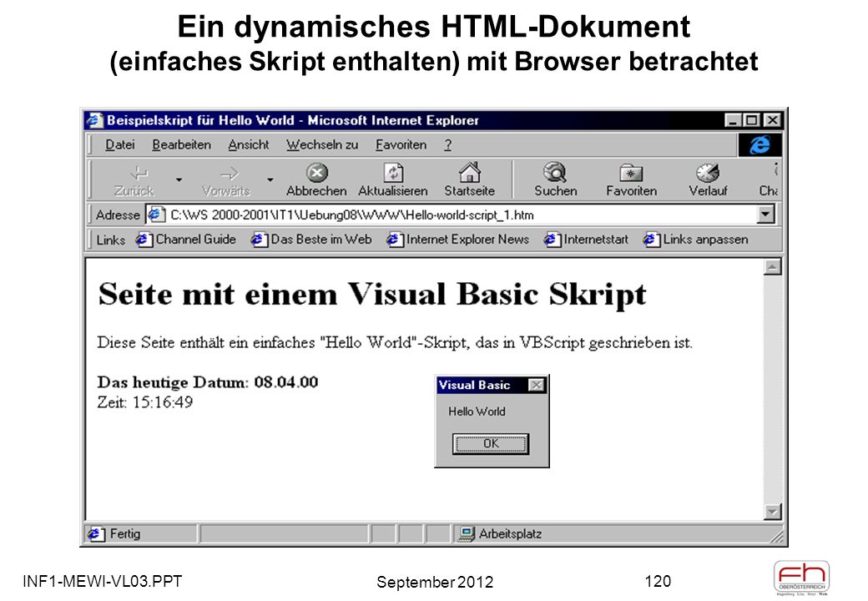Confirm the Hello World dialog with OK
Viewport: 868px width, 601px height.
[491, 444]
